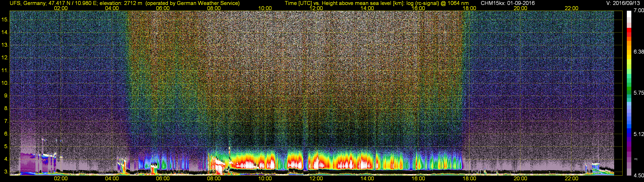The image size is (644, 182).
Task: Click the 4.50 value on the color scale
Action: pyautogui.click(x=638, y=176)
